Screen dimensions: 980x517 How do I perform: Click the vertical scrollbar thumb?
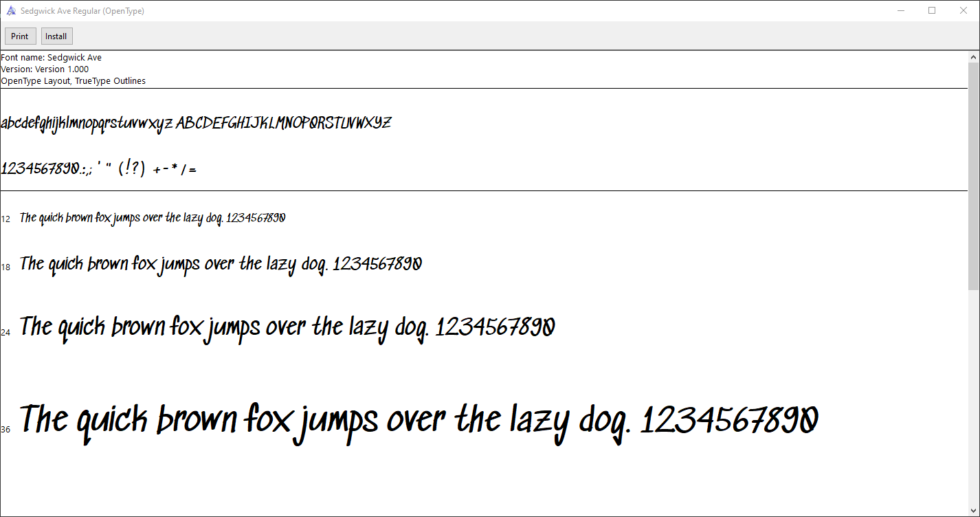(974, 175)
